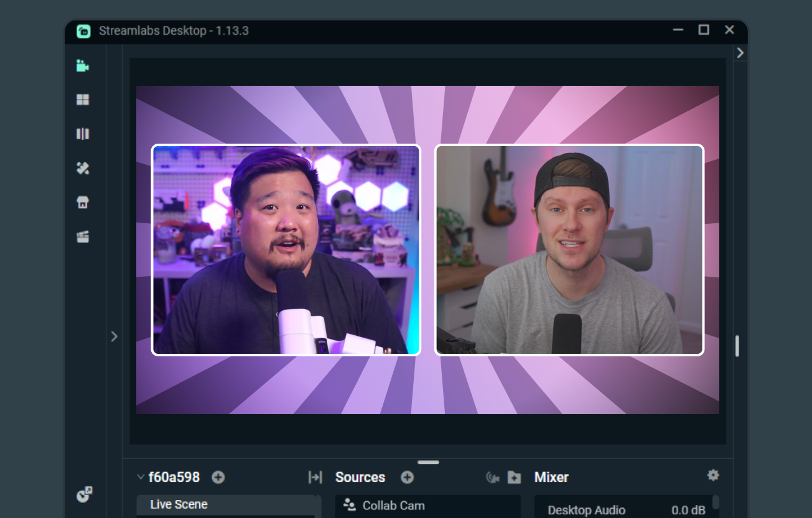Click the Collab Cam source type icon
812x518 pixels.
click(x=349, y=505)
